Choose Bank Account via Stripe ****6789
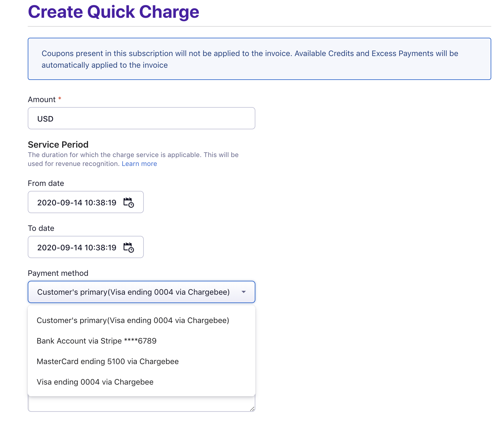The height and width of the screenshot is (439, 504). [141, 341]
